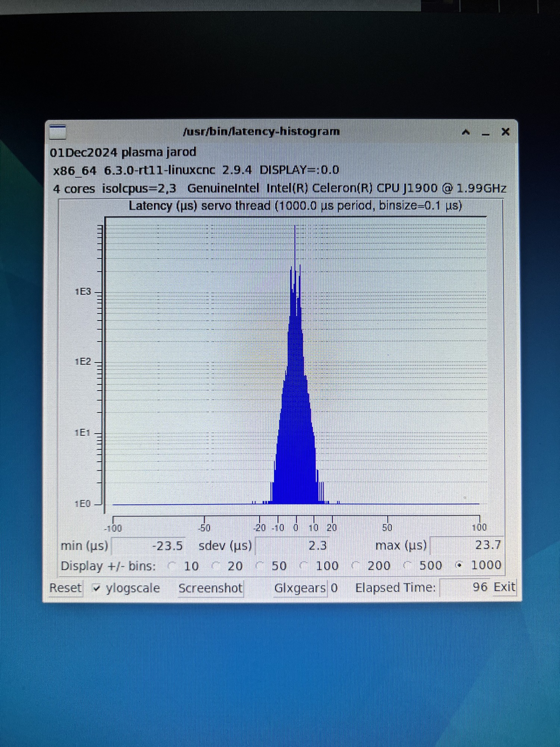Click the 100 x-axis label
The image size is (560, 747).
point(479,527)
